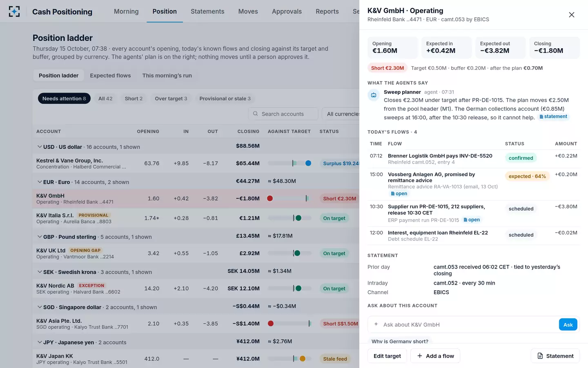Open the Vossberg remittance advice 'open' link

[x=399, y=193]
